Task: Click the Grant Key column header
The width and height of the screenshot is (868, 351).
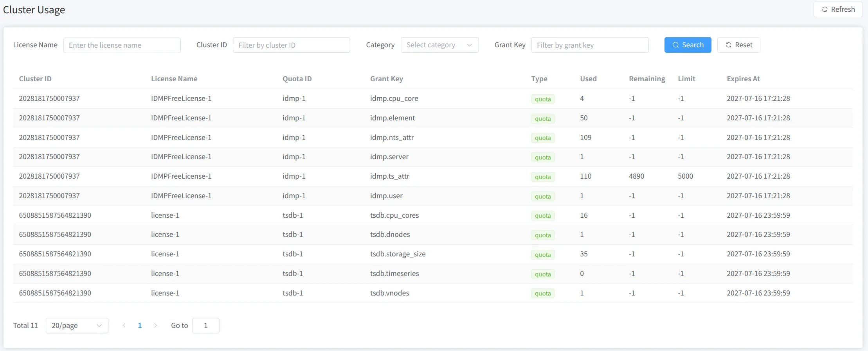Action: click(x=387, y=79)
